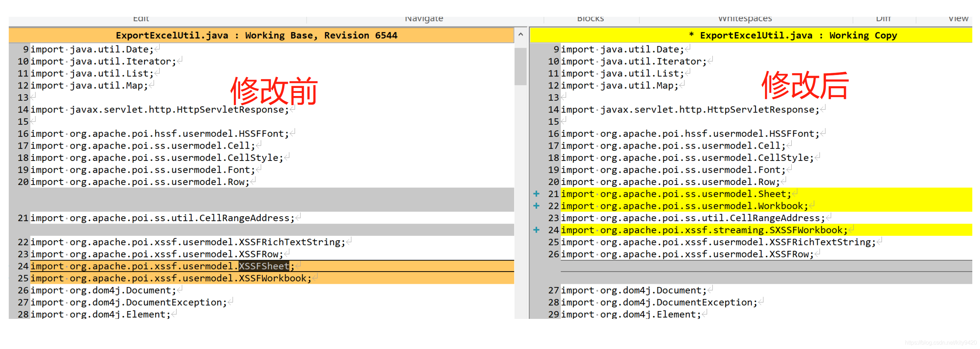Click right pane CellRangeAddress import line
The width and height of the screenshot is (980, 349).
[x=693, y=218]
